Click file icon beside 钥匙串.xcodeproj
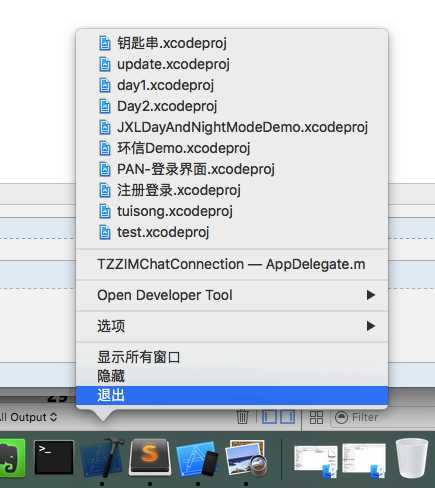Image resolution: width=435 pixels, height=488 pixels. point(104,43)
